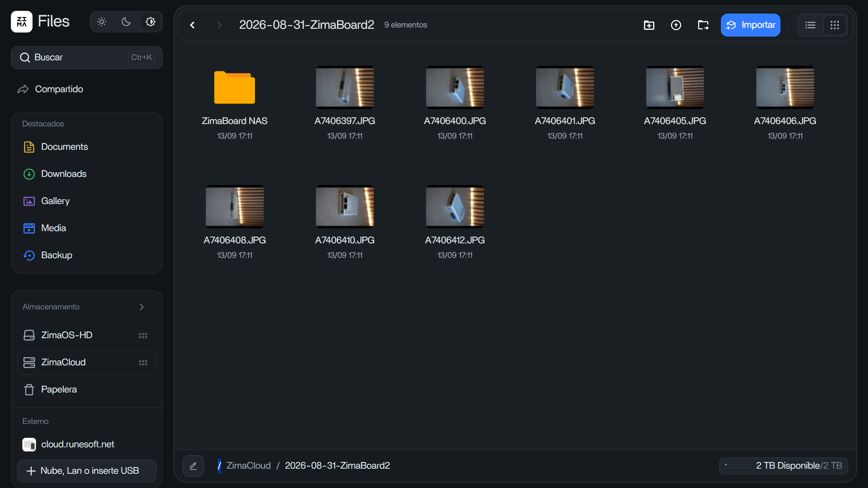Open ZimaCloud grid options icon
Viewport: 868px width, 488px height.
143,363
